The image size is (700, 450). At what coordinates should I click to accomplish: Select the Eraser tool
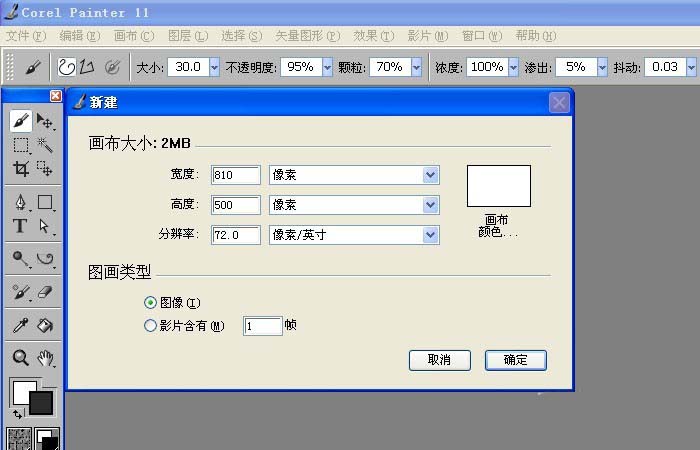click(x=45, y=292)
